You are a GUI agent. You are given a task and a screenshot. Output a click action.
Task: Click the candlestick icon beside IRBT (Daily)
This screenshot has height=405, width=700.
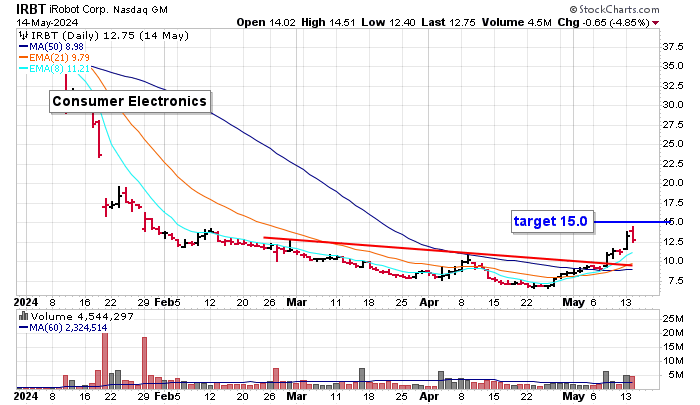[23, 35]
